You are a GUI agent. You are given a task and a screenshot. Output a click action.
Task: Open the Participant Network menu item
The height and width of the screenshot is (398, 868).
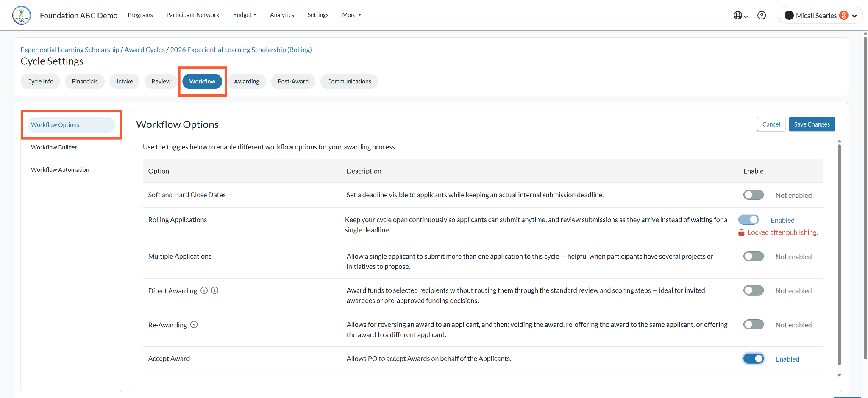[x=193, y=15]
